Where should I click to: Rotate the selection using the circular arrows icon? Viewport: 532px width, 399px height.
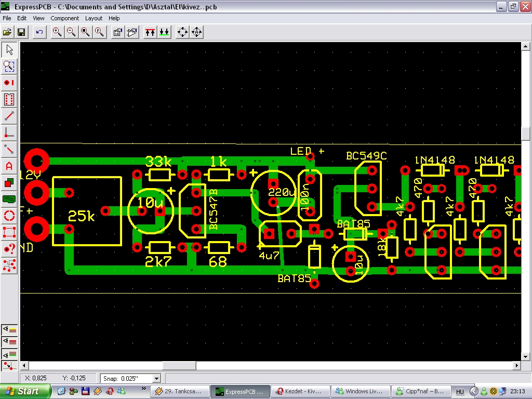(x=182, y=32)
